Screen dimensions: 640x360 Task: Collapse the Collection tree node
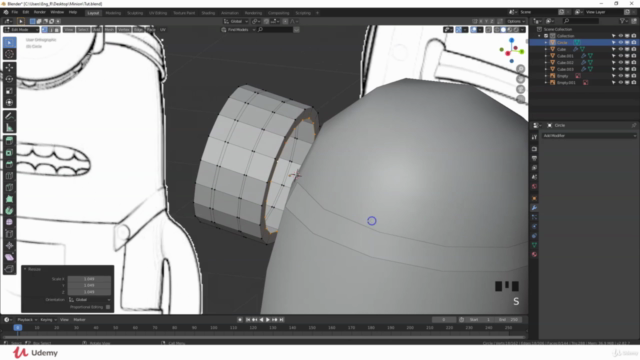pos(539,36)
